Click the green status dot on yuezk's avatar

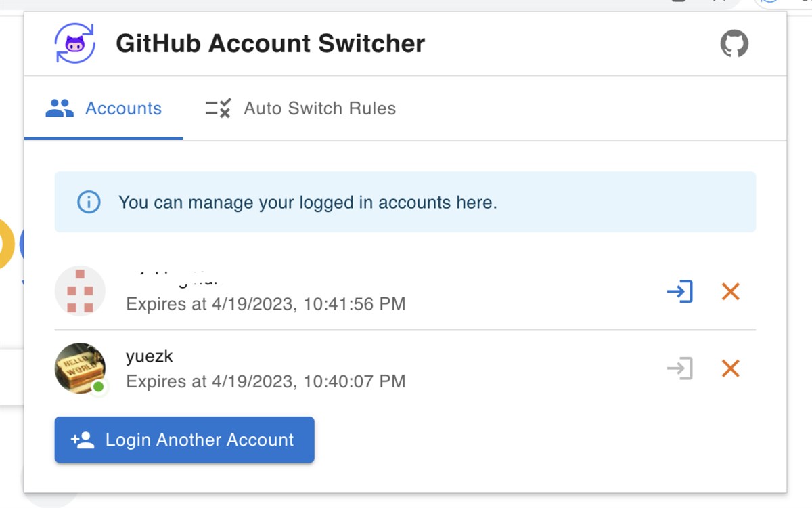(99, 386)
